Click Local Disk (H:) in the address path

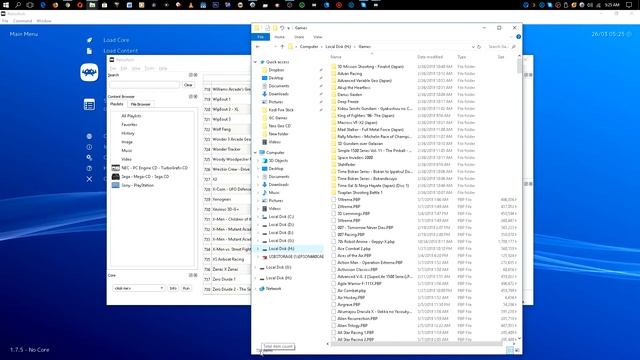[x=338, y=47]
